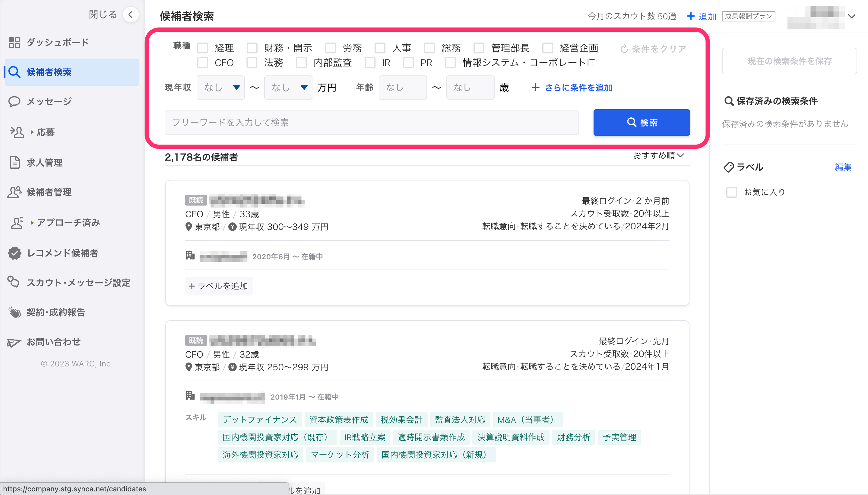
Task: Click the マーケット分析 skill tag
Action: pos(340,455)
